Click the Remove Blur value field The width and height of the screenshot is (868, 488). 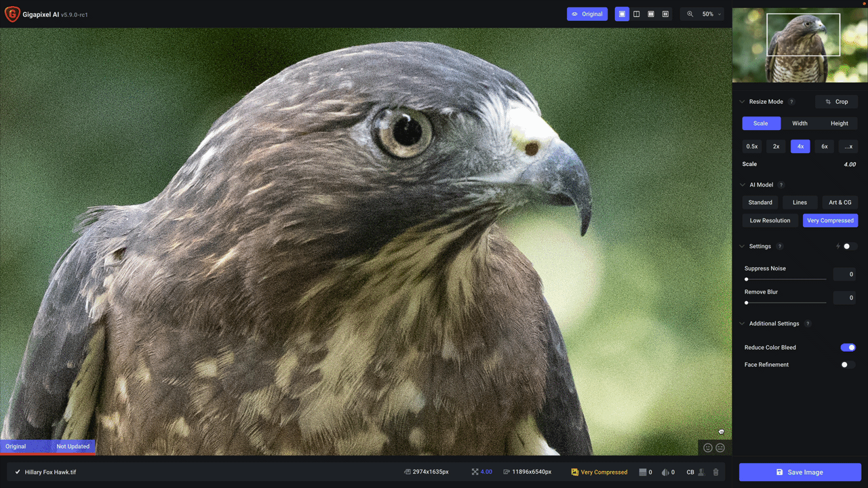coord(844,298)
